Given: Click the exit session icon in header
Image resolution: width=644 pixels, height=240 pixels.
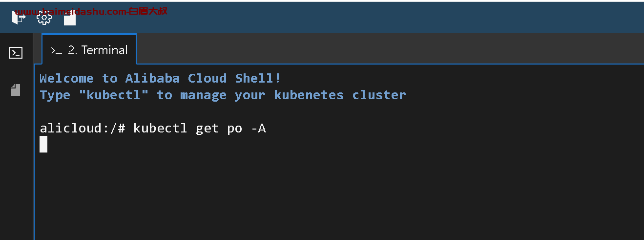Looking at the screenshot, I should tap(19, 18).
